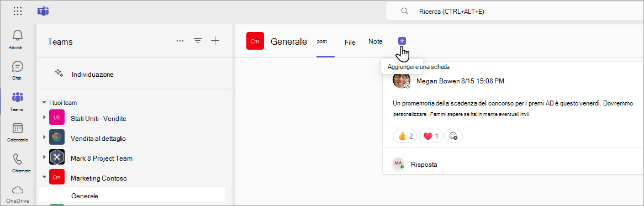Select Teams in the left rail
The image size is (644, 206).
(x=18, y=102)
